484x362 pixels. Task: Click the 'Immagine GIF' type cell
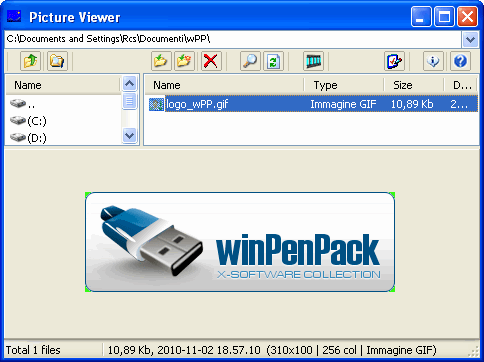click(343, 104)
